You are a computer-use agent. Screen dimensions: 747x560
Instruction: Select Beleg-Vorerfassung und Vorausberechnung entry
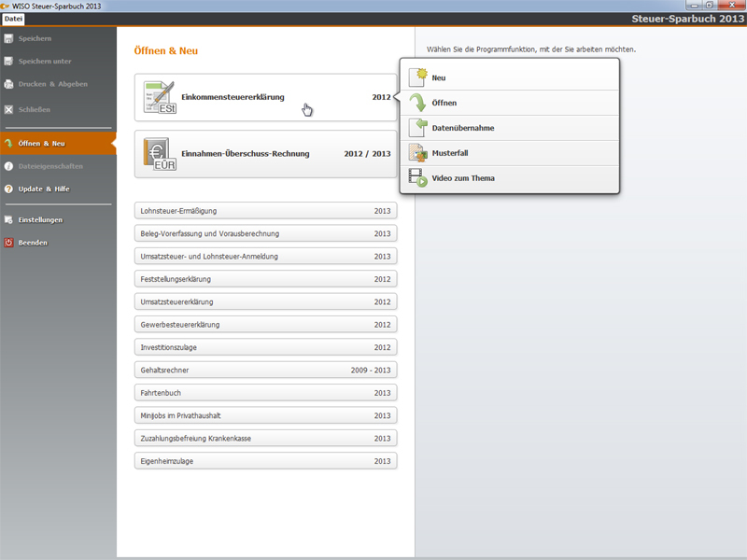click(265, 233)
